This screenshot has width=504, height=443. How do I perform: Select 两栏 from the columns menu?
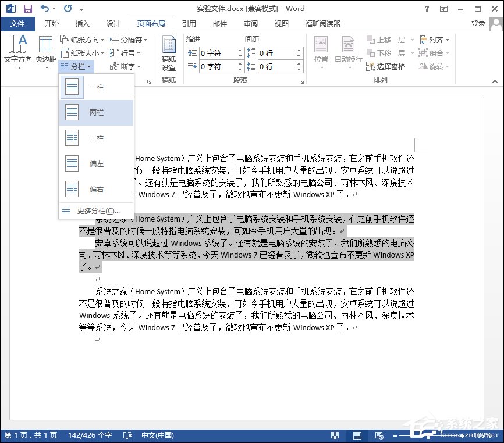96,112
